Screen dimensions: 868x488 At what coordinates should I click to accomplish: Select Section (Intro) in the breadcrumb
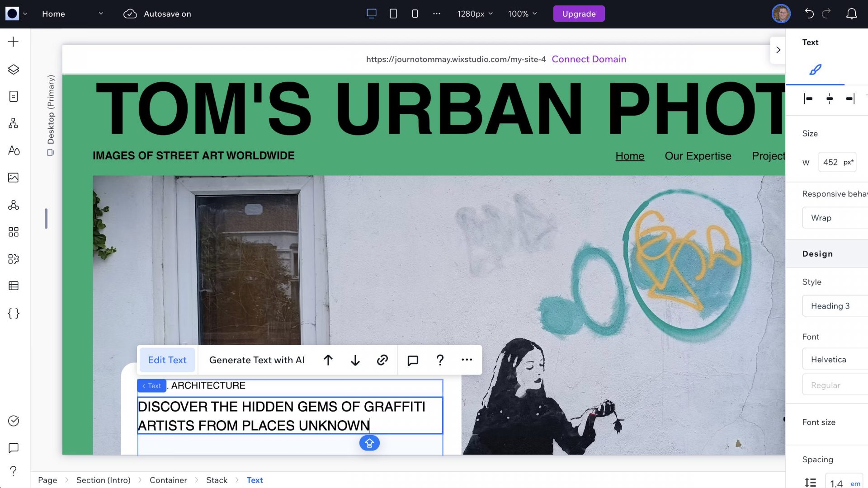(x=103, y=480)
